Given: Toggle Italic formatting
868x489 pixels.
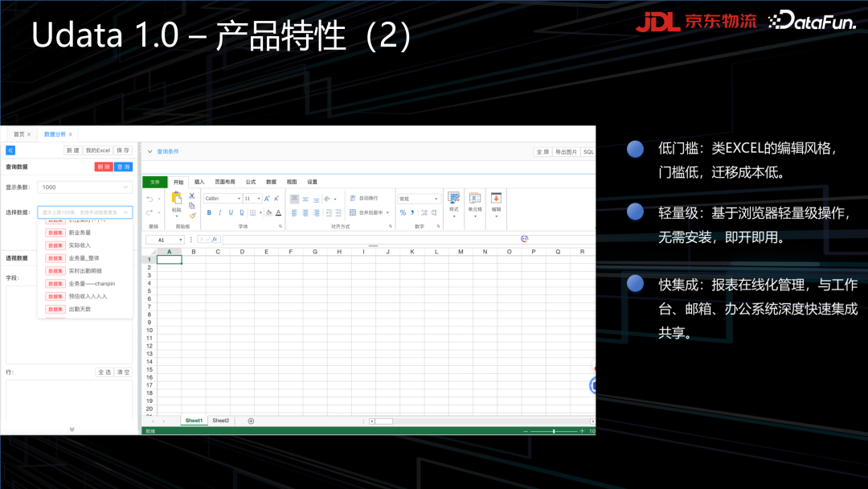Looking at the screenshot, I should tap(219, 212).
